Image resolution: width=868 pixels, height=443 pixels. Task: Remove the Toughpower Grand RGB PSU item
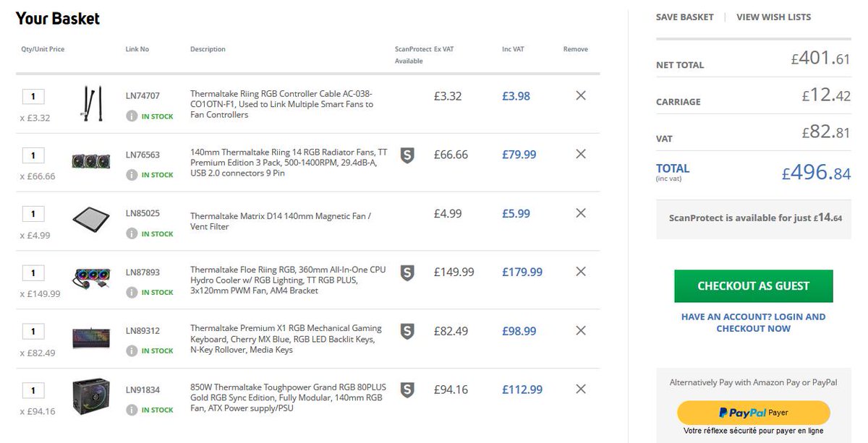(580, 389)
